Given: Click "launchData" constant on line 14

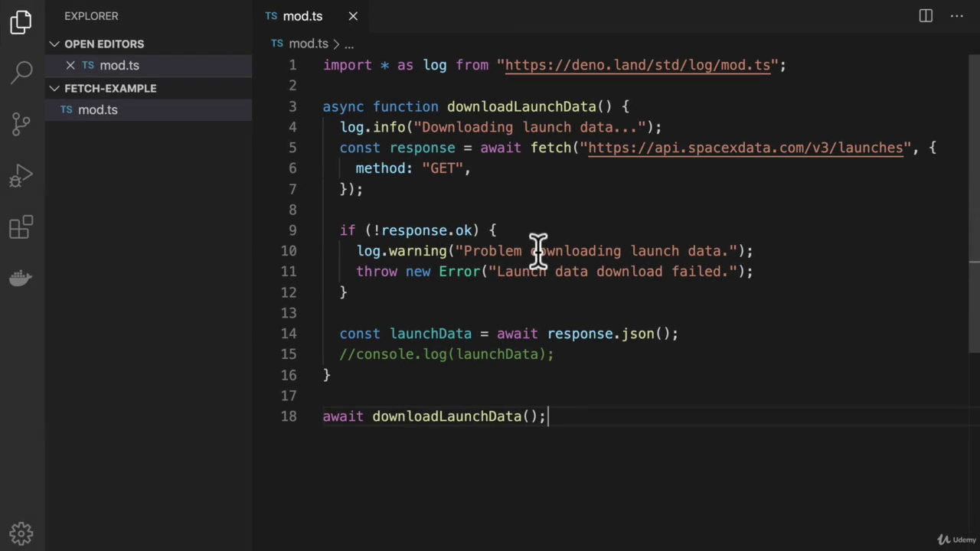Looking at the screenshot, I should [431, 334].
